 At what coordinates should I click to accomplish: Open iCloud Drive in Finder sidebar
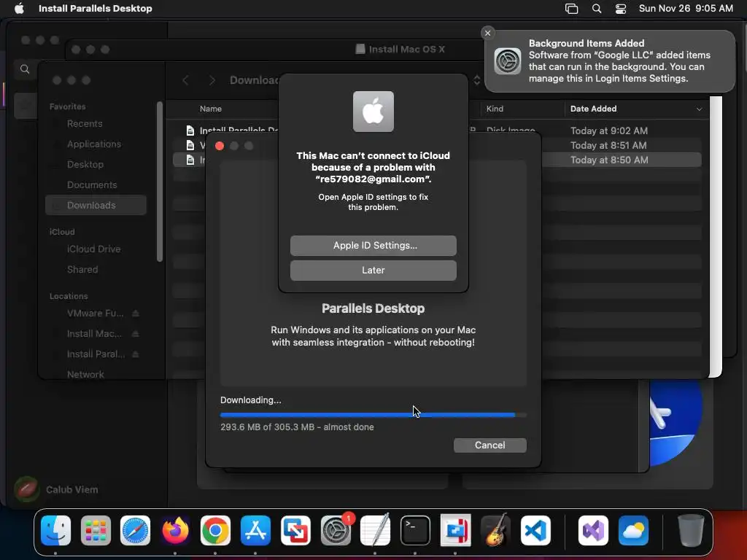93,249
